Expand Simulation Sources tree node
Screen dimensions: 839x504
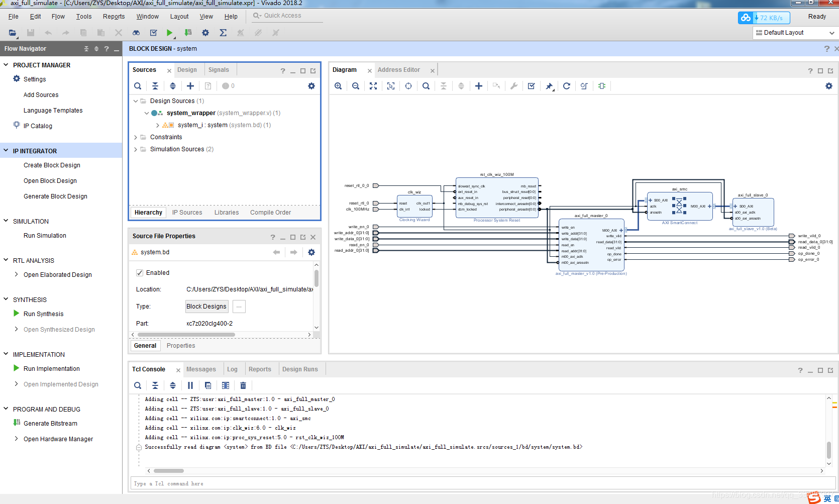pos(136,149)
